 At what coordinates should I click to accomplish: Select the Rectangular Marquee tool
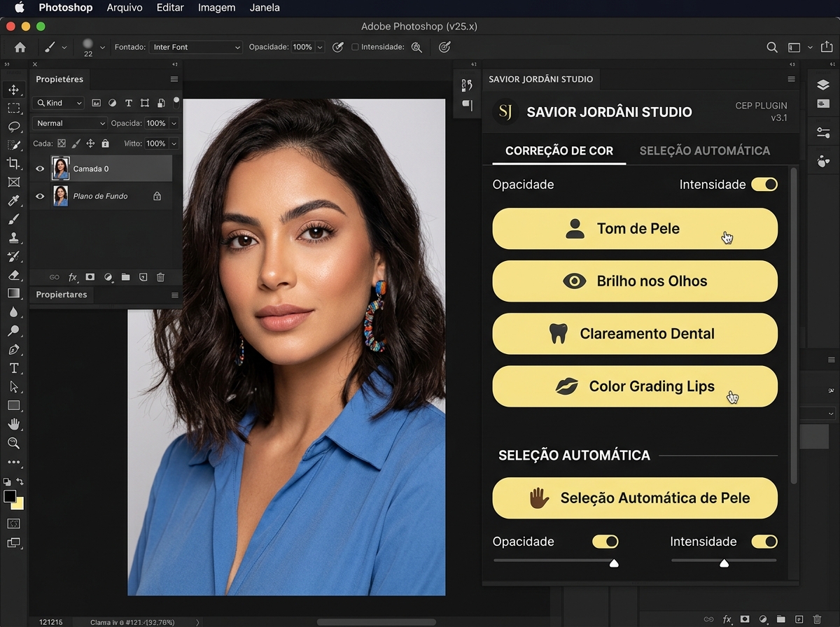pos(13,108)
